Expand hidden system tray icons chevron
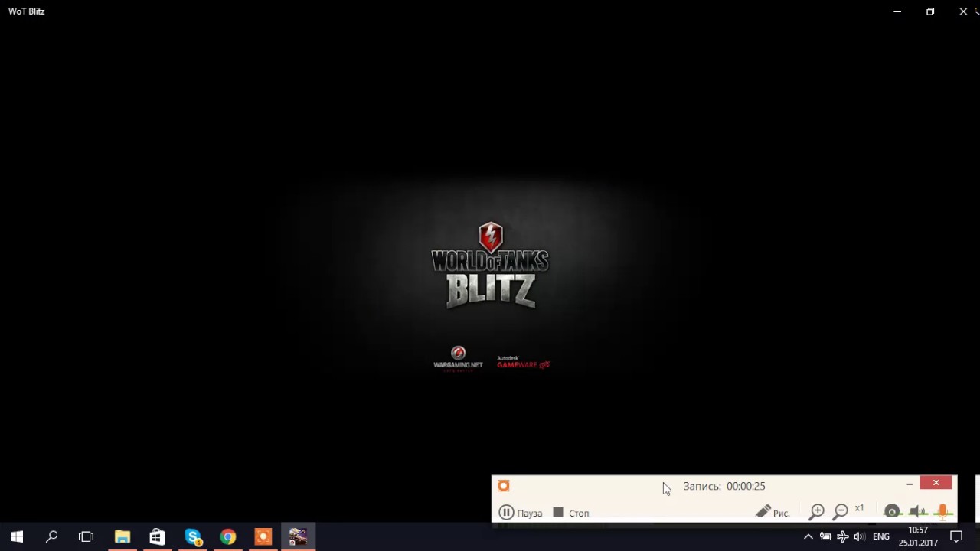The width and height of the screenshot is (980, 551). [x=808, y=537]
